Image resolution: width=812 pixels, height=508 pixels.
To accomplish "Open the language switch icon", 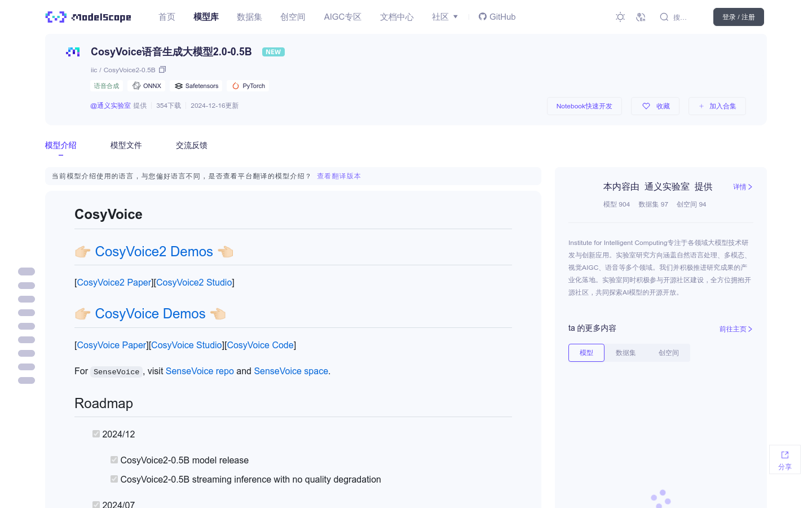I will tap(641, 17).
